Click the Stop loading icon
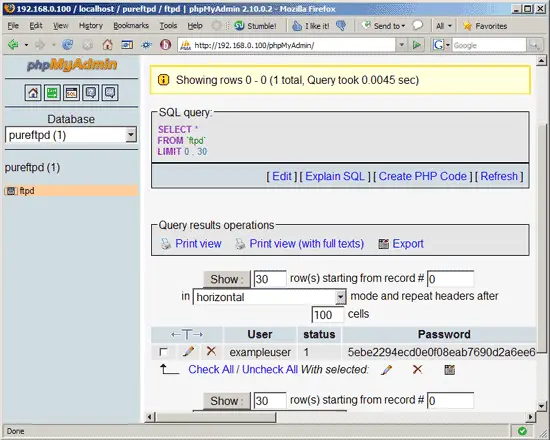Screen dimensions: 550x440 point(87,45)
